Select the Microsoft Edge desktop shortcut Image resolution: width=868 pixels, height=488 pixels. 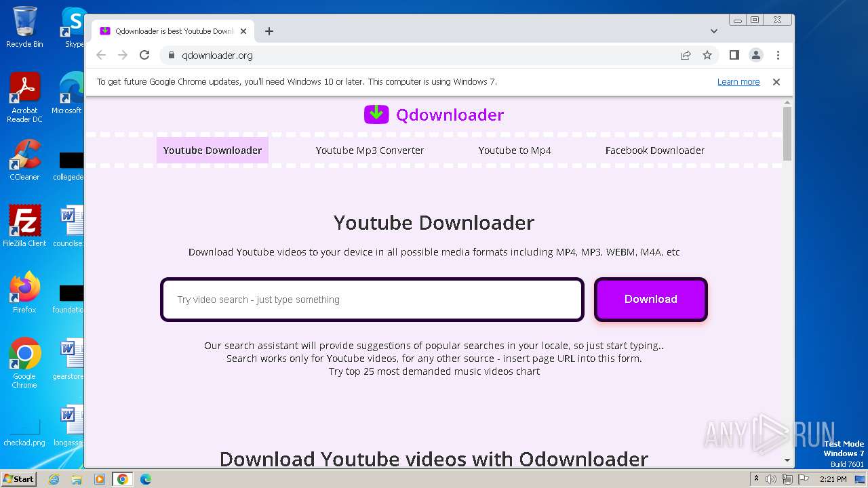click(68, 94)
